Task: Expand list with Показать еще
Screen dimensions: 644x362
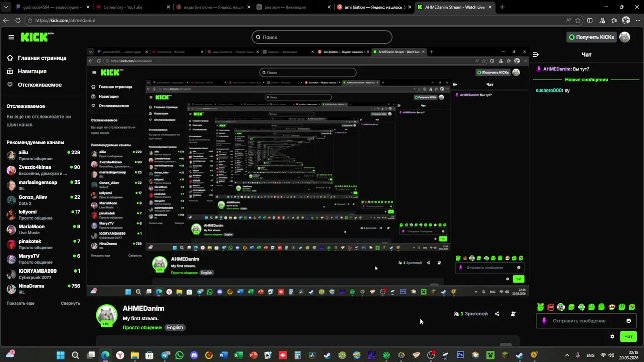Action: [x=20, y=303]
